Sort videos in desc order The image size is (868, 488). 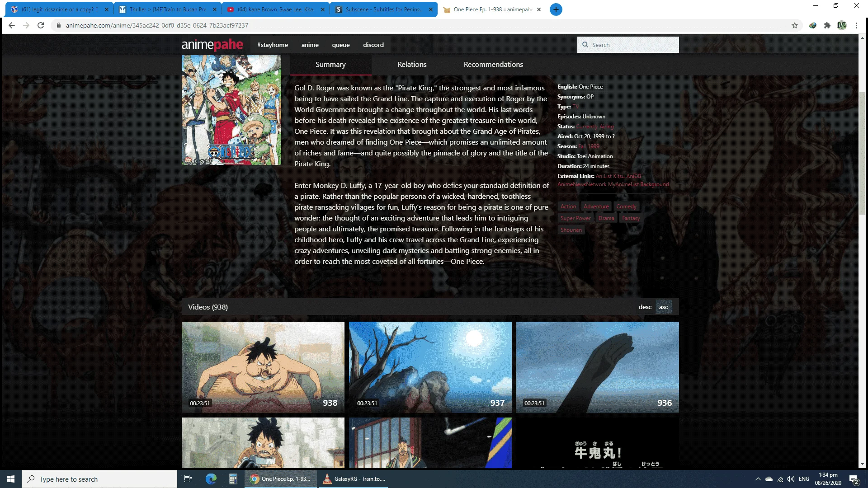coord(645,307)
